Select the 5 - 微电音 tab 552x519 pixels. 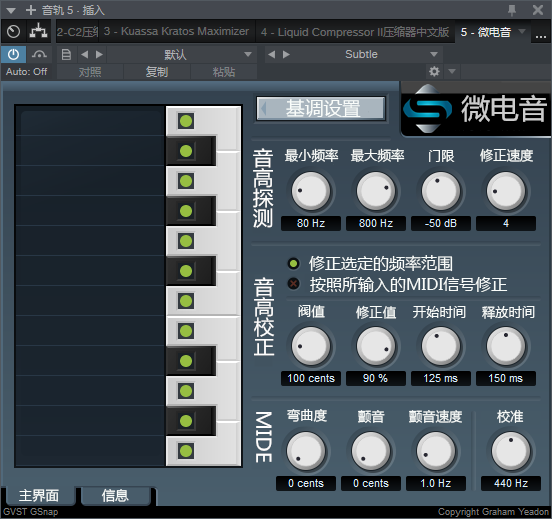[x=486, y=32]
